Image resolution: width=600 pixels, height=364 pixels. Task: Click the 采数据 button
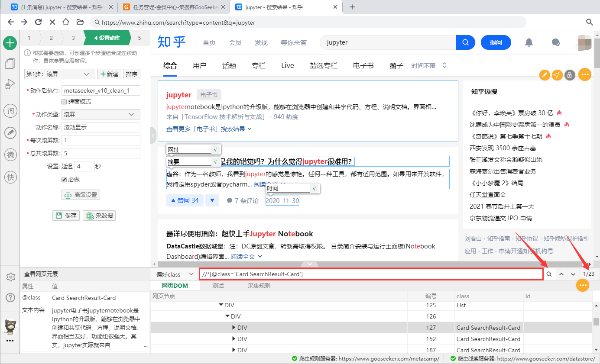click(99, 216)
